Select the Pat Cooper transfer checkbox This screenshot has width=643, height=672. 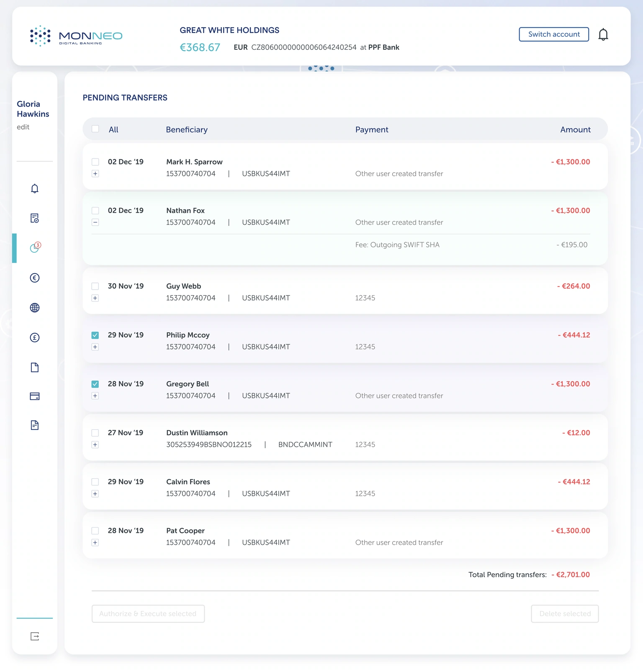95,531
